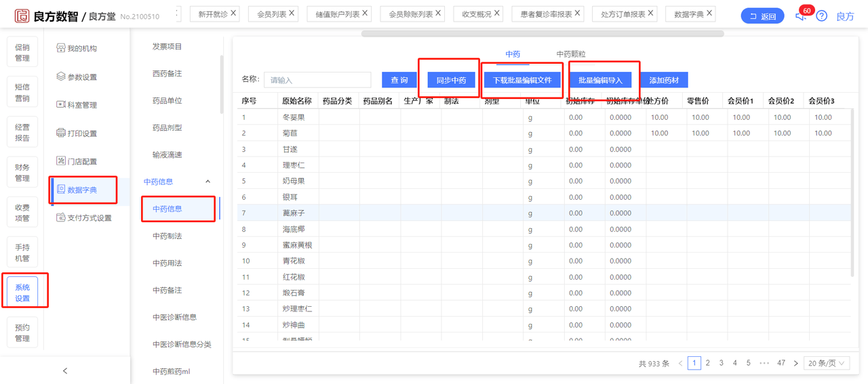Close the 收支概况 tab

pos(498,13)
